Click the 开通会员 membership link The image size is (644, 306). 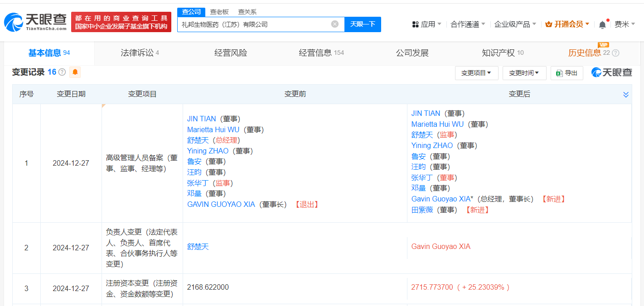[567, 24]
